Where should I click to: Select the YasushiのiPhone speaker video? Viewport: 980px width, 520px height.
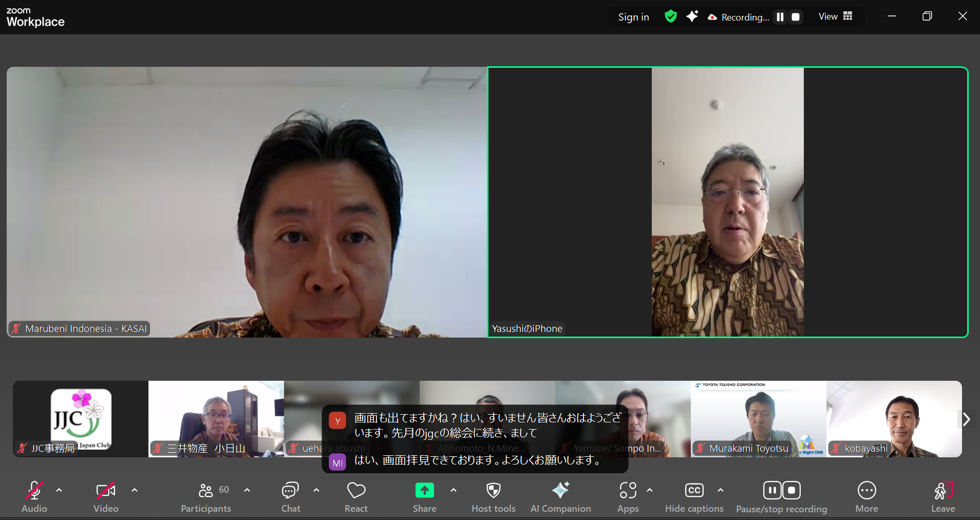coord(728,202)
